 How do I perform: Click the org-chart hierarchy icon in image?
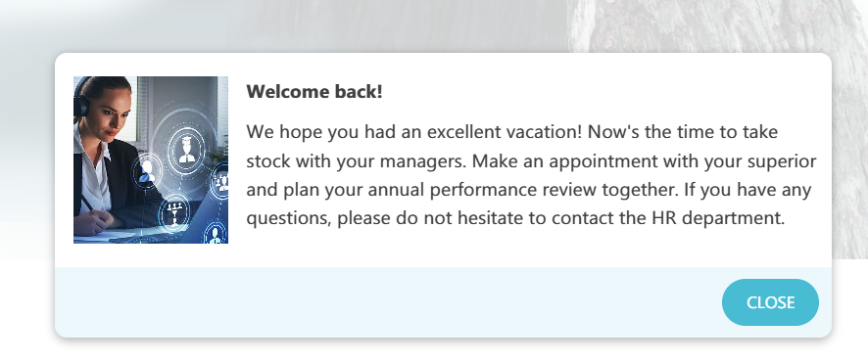click(176, 212)
